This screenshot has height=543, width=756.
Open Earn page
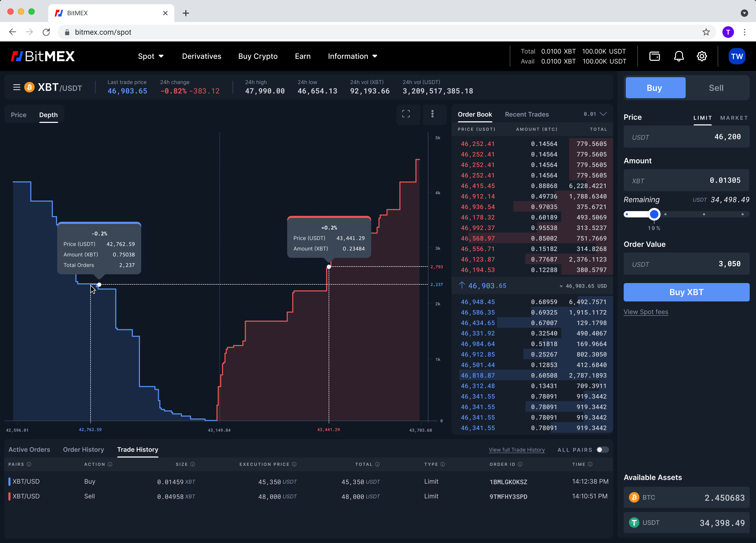coord(303,56)
